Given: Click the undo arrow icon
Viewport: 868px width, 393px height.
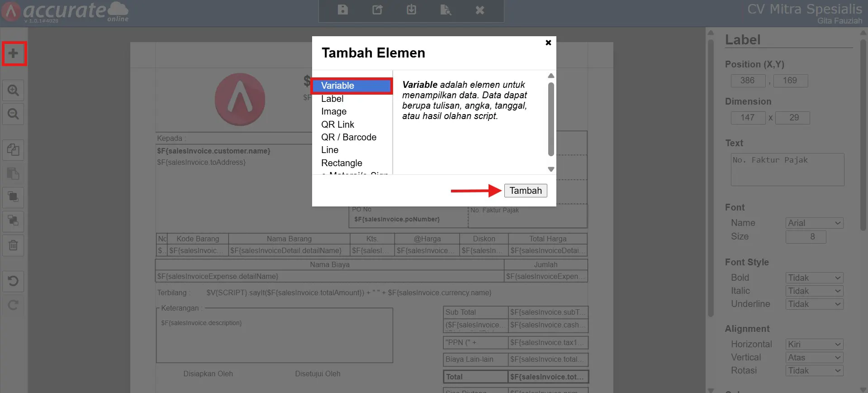Looking at the screenshot, I should [13, 281].
